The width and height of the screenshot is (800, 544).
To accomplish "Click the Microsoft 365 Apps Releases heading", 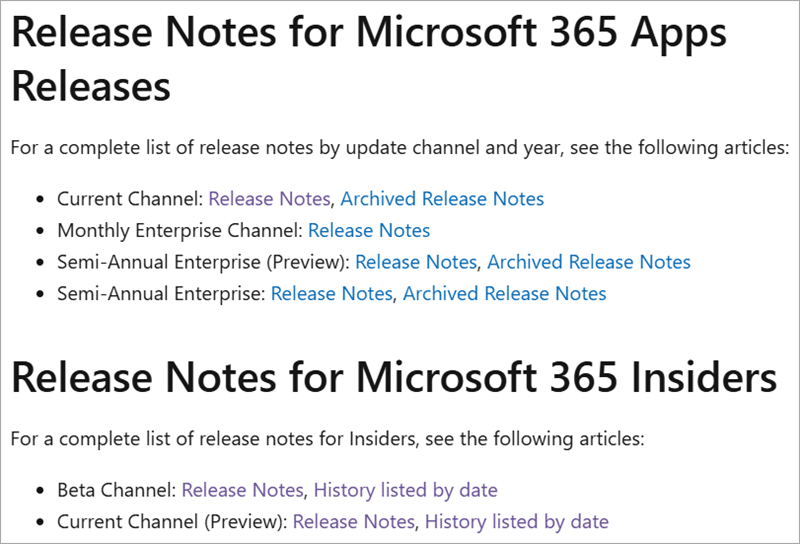I will (x=368, y=60).
